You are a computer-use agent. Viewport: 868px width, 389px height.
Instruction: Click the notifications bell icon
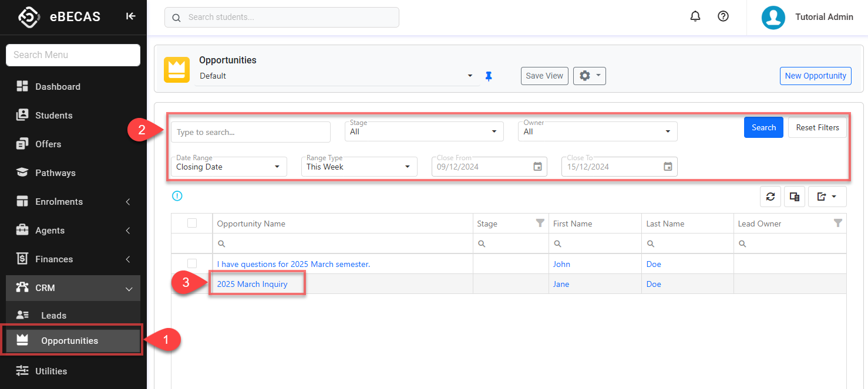(x=695, y=17)
